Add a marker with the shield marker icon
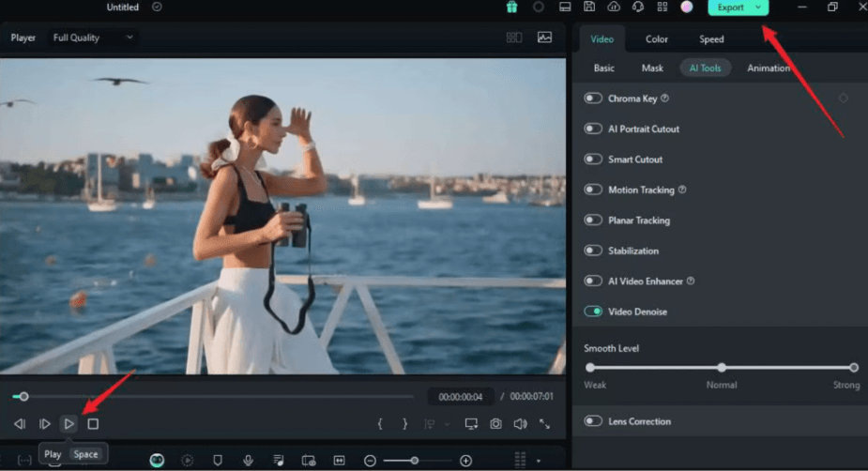868x471 pixels. (x=218, y=461)
